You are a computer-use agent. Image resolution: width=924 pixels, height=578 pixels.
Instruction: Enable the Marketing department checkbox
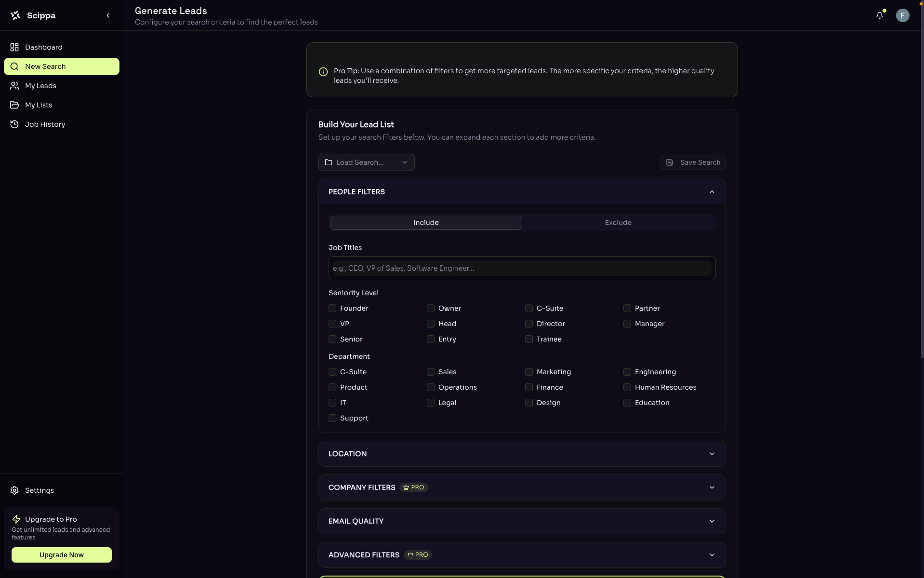529,372
